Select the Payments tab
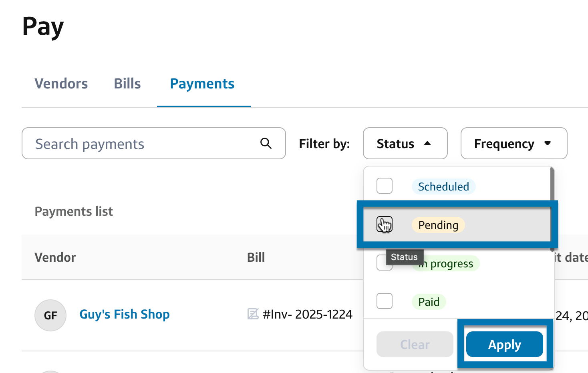This screenshot has width=588, height=373. coord(202,84)
